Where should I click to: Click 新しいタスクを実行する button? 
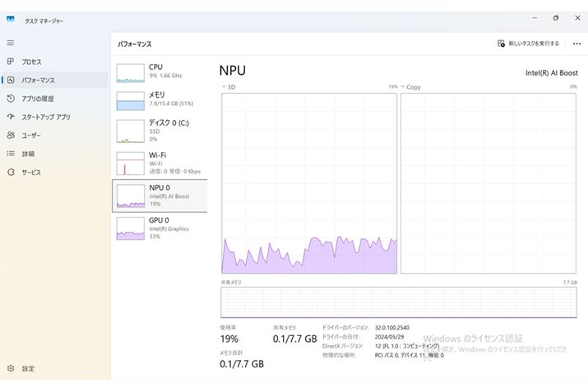[x=528, y=44]
